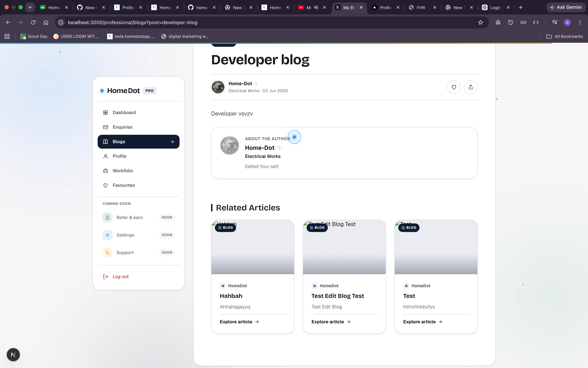The image size is (588, 368).
Task: Open the Test Edit Blog Test thumbnail
Action: pyautogui.click(x=344, y=247)
